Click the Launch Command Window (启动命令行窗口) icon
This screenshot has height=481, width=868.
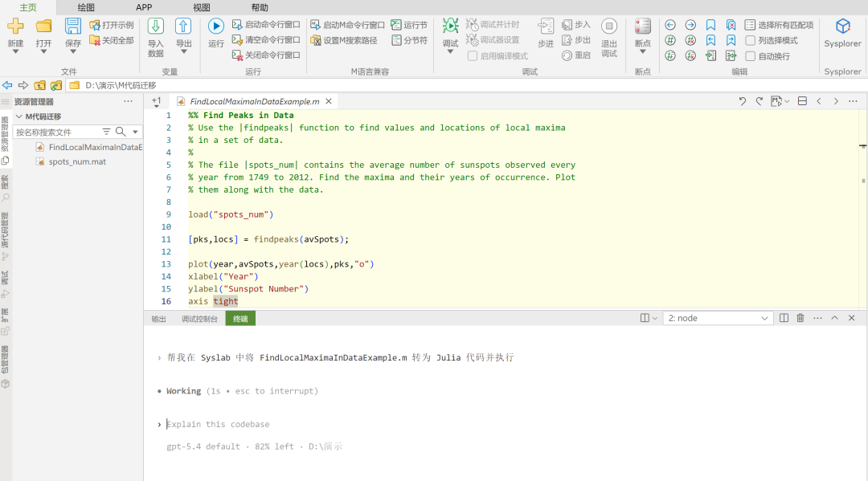[x=237, y=24]
